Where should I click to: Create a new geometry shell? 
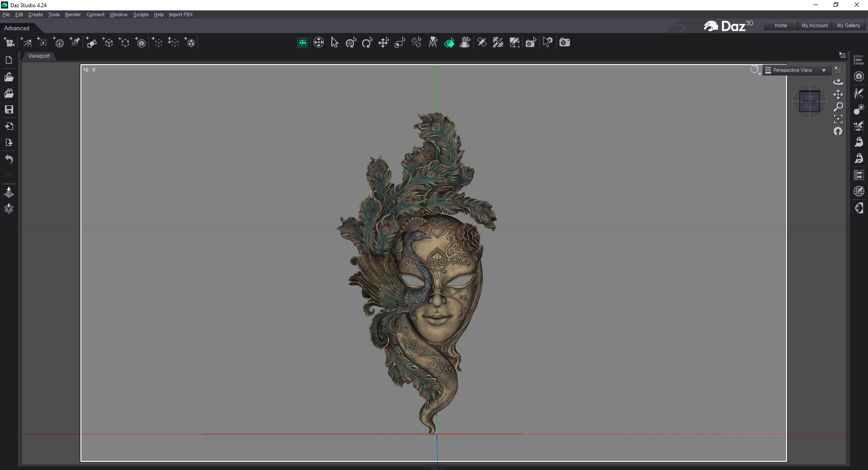[x=190, y=42]
